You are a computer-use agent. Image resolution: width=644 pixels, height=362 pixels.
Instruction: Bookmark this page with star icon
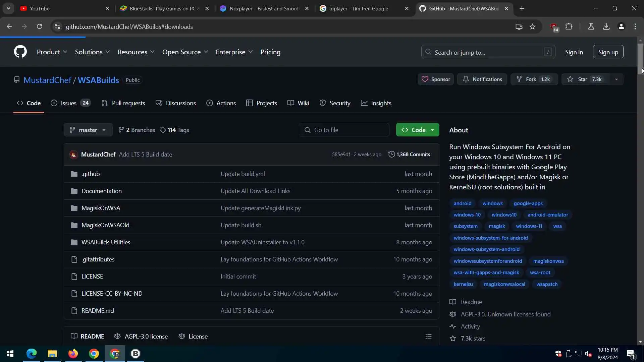coord(532,27)
